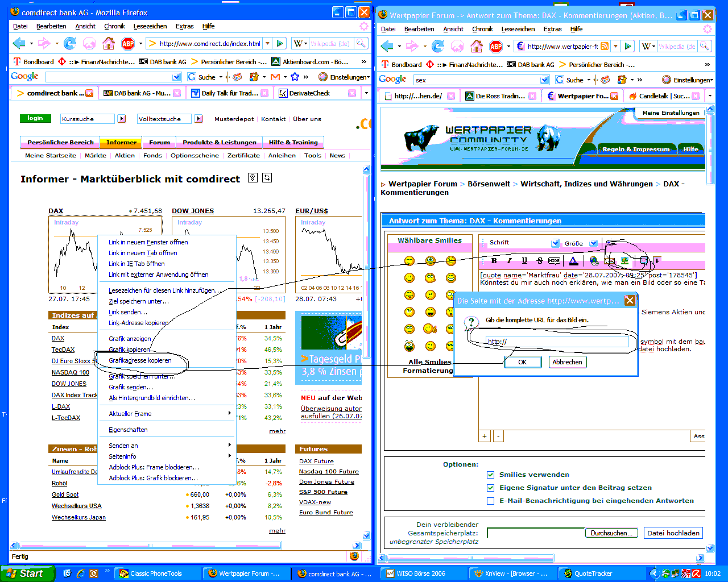
Task: Open 'Rohöl' link in Zinsen table
Action: click(60, 483)
